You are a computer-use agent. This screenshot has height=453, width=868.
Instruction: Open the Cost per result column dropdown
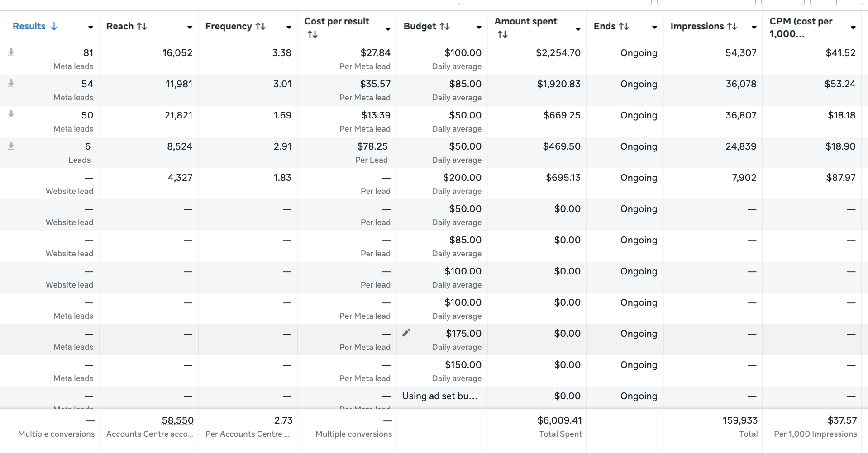(x=388, y=29)
